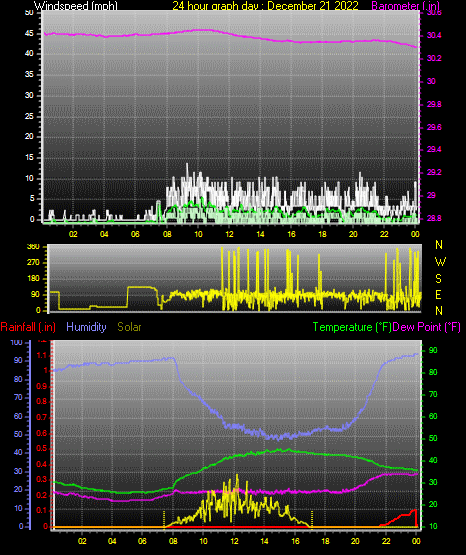Click '29.6' on the barometer axis
The width and height of the screenshot is (466, 555).
pyautogui.click(x=434, y=127)
